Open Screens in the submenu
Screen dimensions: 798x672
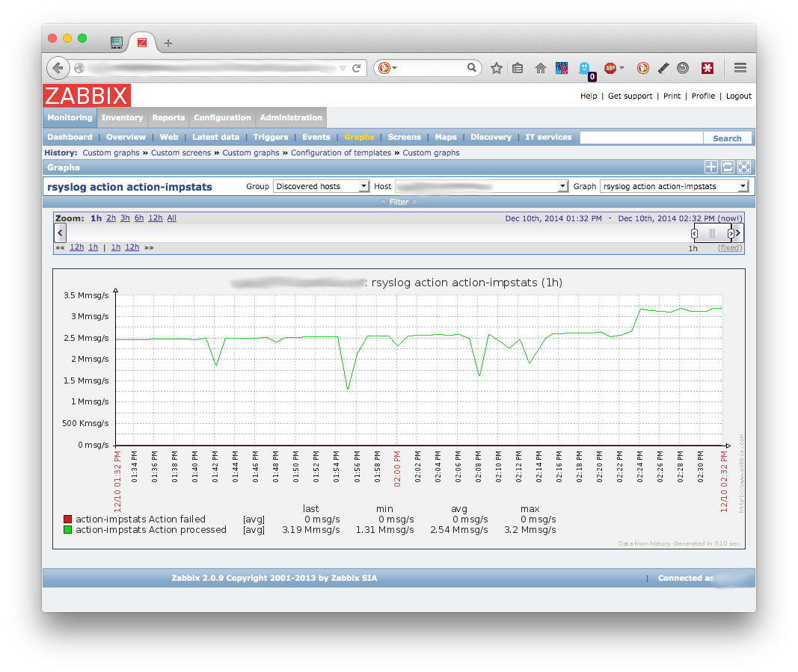tap(404, 137)
